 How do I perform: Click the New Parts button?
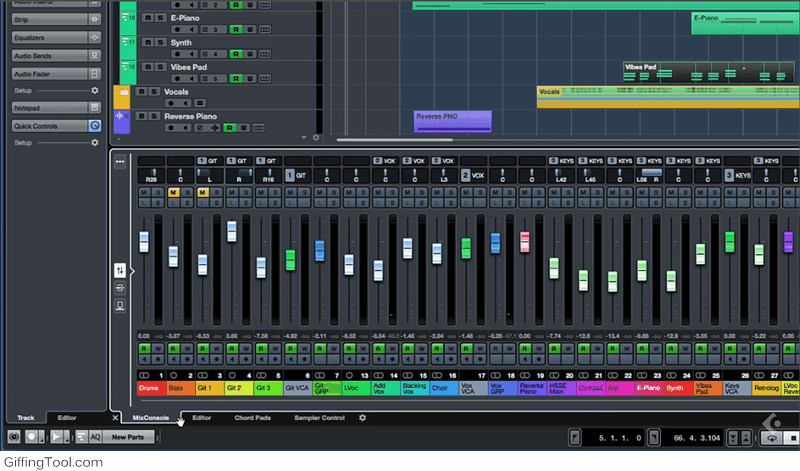pos(128,437)
